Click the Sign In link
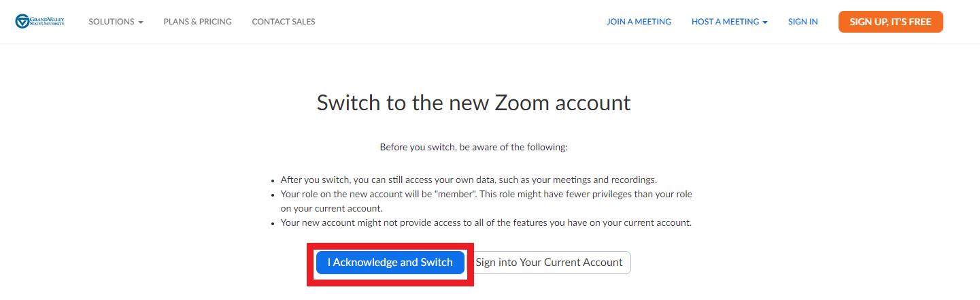This screenshot has width=980, height=300. [802, 22]
